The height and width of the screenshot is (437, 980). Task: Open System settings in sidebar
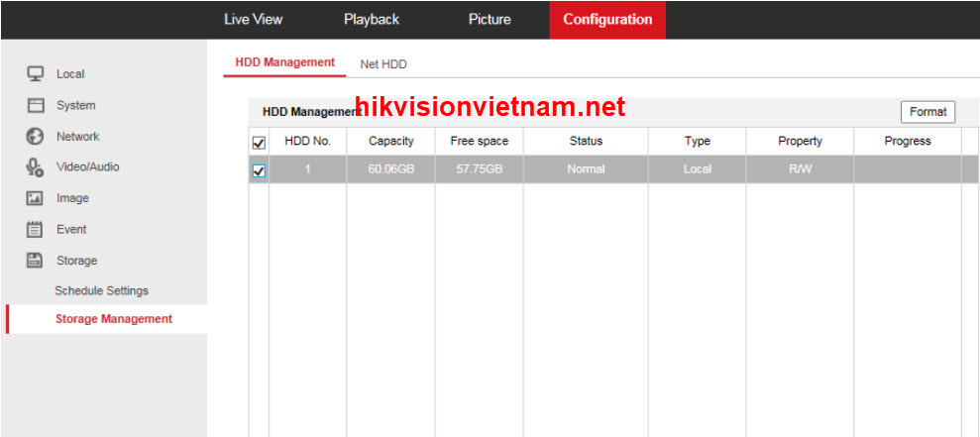(75, 105)
